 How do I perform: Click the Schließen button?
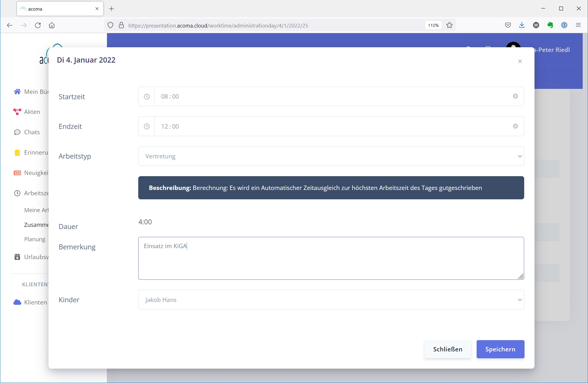tap(448, 349)
